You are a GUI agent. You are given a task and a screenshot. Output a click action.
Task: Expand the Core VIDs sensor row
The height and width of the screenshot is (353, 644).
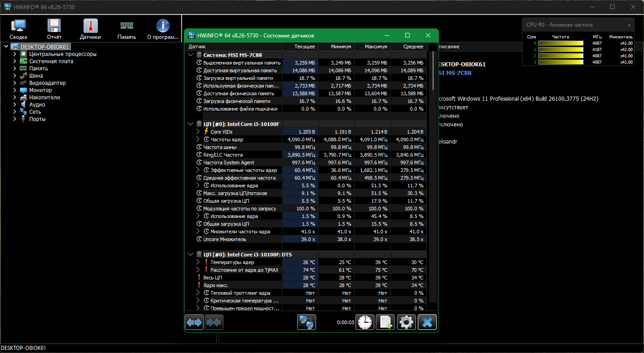[x=198, y=131]
